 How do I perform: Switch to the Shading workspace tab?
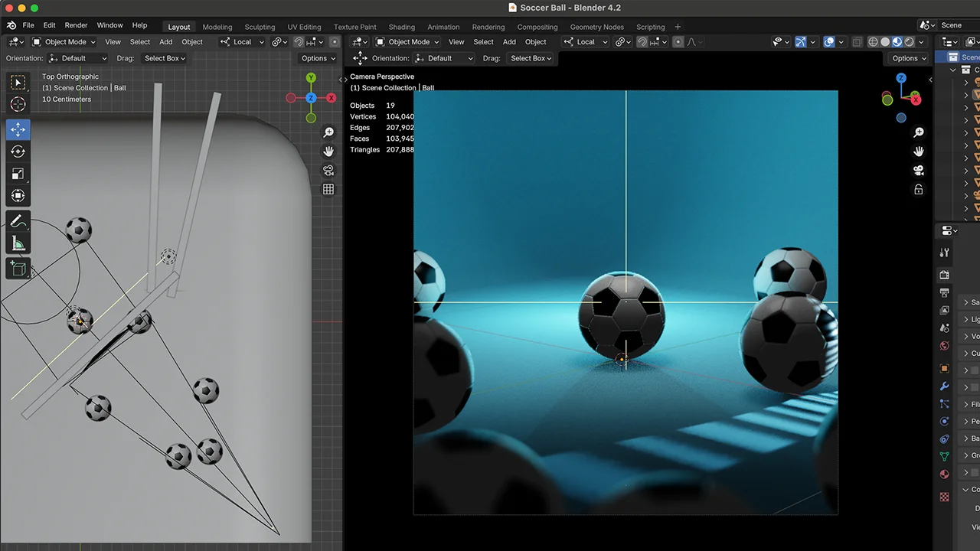401,27
